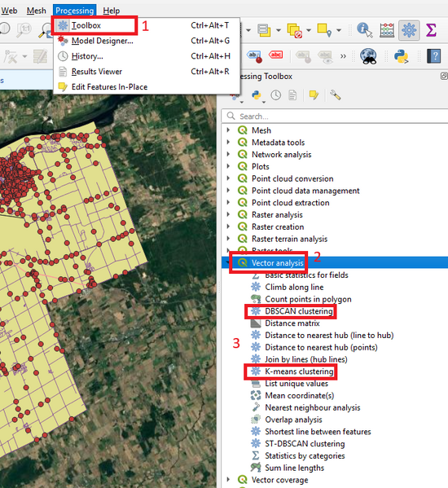448x488 pixels.
Task: Run the DBSCAN clustering algorithm
Action: pyautogui.click(x=299, y=311)
